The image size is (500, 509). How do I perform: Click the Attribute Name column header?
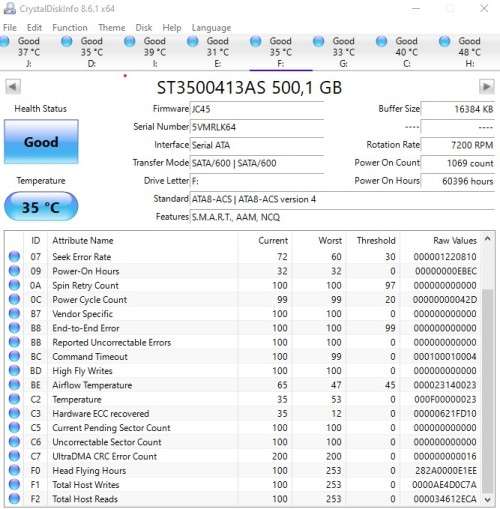point(83,241)
